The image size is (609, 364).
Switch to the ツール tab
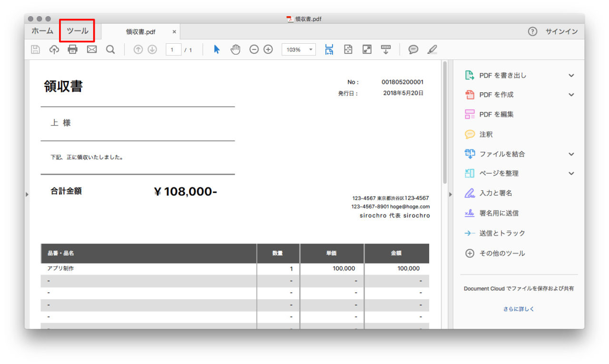tap(77, 31)
